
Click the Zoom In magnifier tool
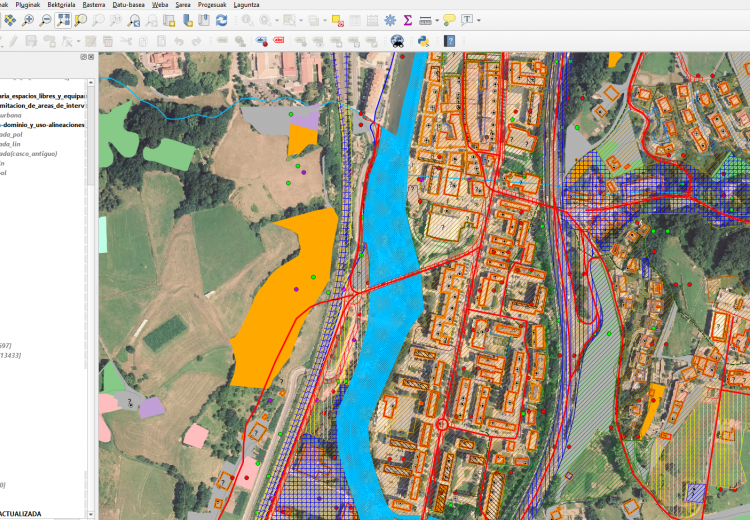(27, 20)
